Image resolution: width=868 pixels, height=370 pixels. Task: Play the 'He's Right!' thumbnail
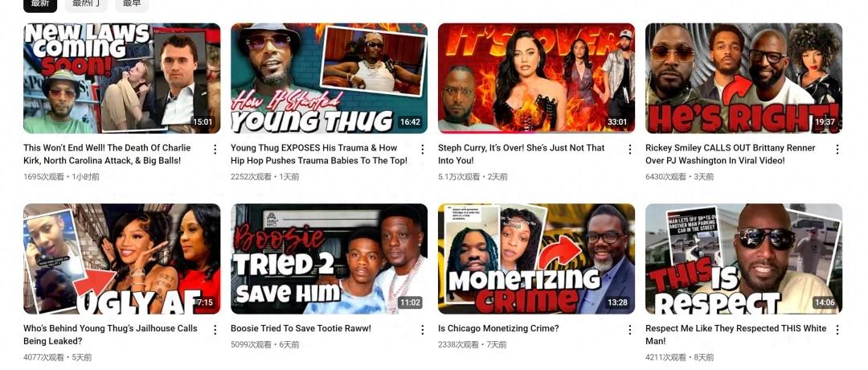(x=743, y=78)
